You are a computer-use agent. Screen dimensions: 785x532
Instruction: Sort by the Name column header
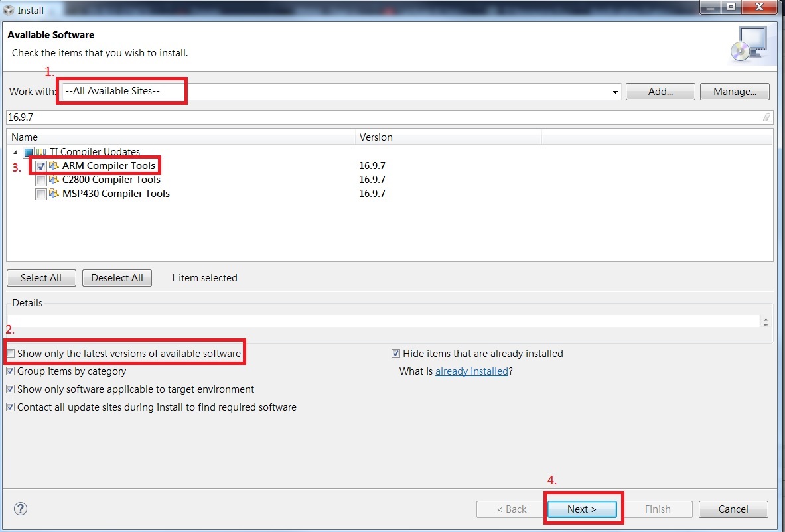180,137
